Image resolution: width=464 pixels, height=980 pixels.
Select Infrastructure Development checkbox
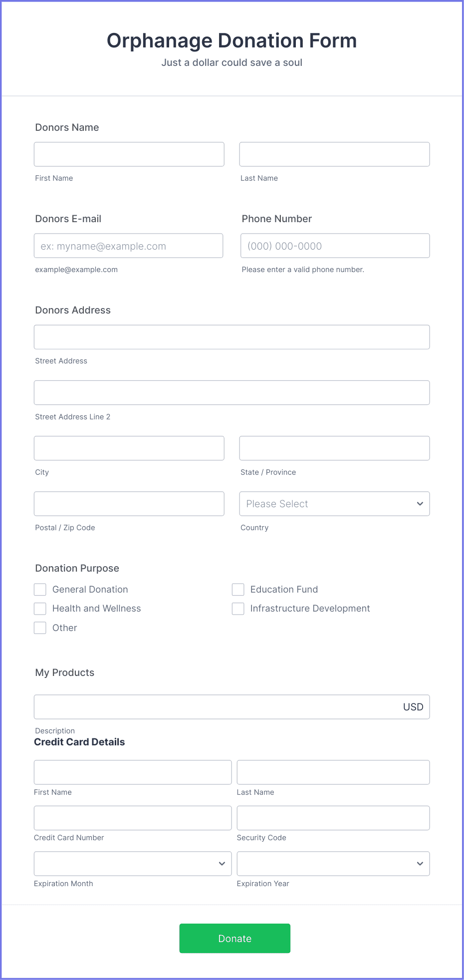238,609
